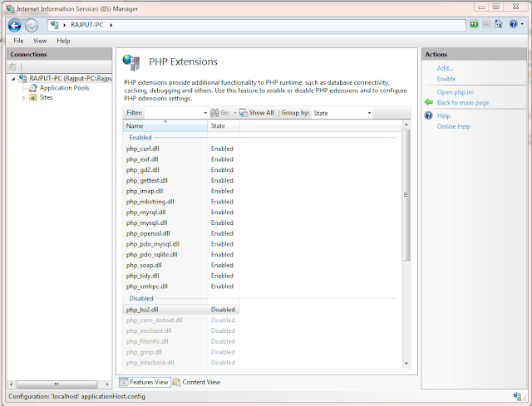Open the View menu
The width and height of the screenshot is (532, 406).
click(x=40, y=41)
